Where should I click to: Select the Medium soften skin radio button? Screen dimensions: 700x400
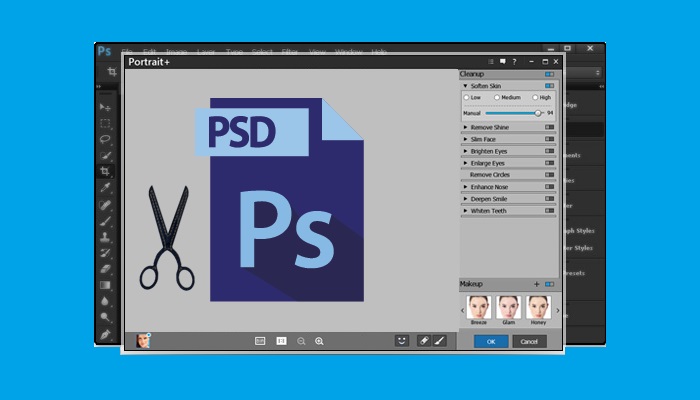pos(496,97)
